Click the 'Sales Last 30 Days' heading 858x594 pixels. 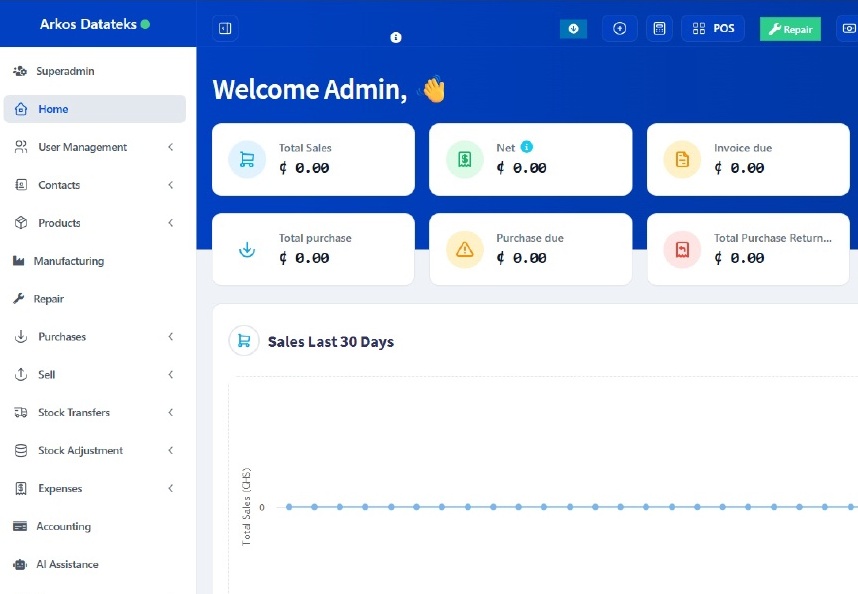click(x=331, y=342)
